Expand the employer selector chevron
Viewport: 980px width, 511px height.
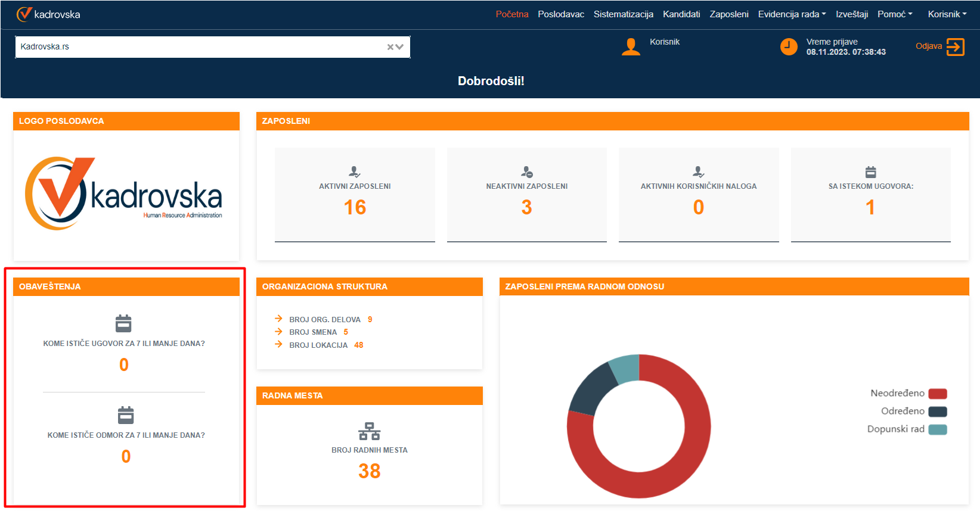click(400, 47)
